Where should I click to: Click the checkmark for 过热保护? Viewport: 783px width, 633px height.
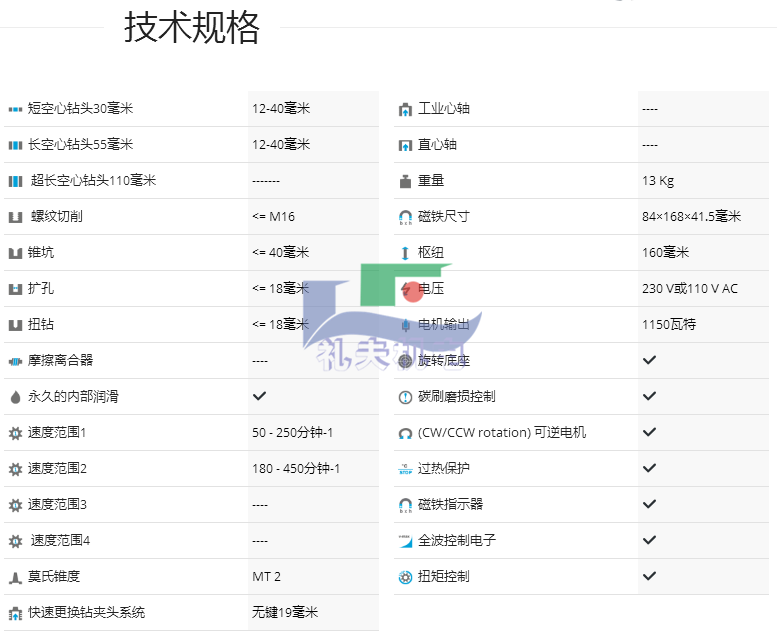(649, 468)
